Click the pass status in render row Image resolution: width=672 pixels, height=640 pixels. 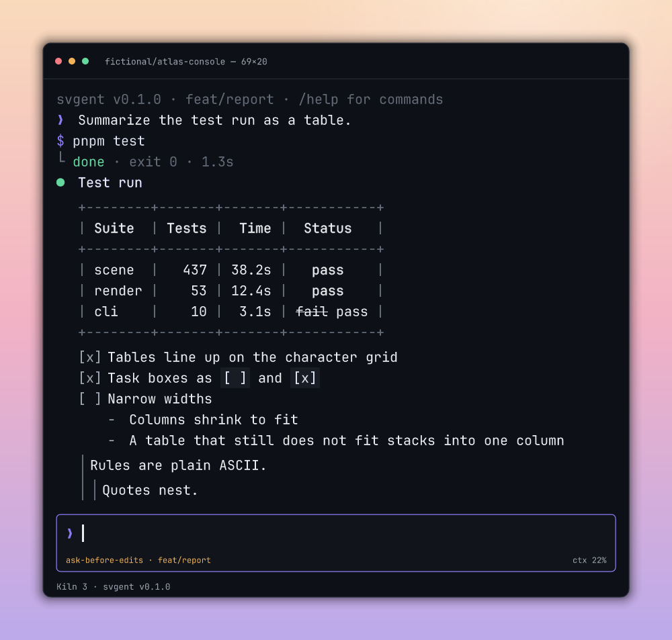328,291
